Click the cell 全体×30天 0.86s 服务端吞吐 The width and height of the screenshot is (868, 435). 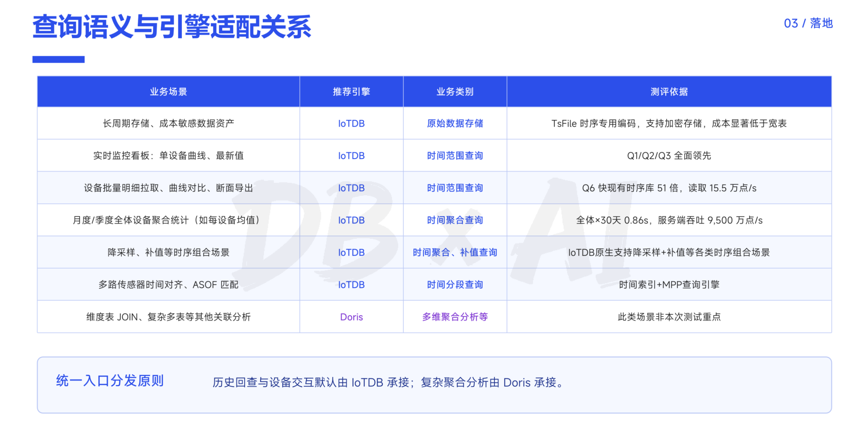click(669, 220)
